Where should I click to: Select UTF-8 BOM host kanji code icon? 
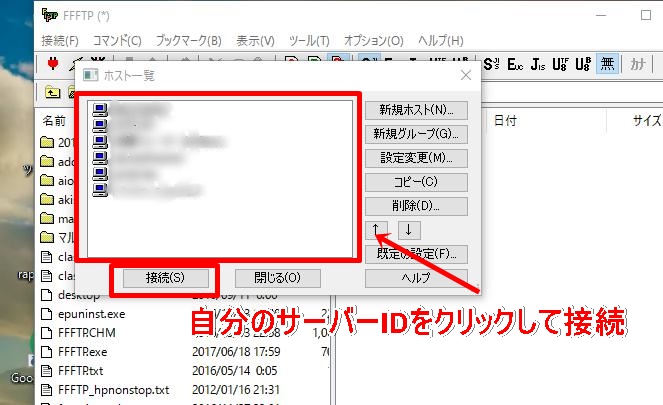coord(583,64)
